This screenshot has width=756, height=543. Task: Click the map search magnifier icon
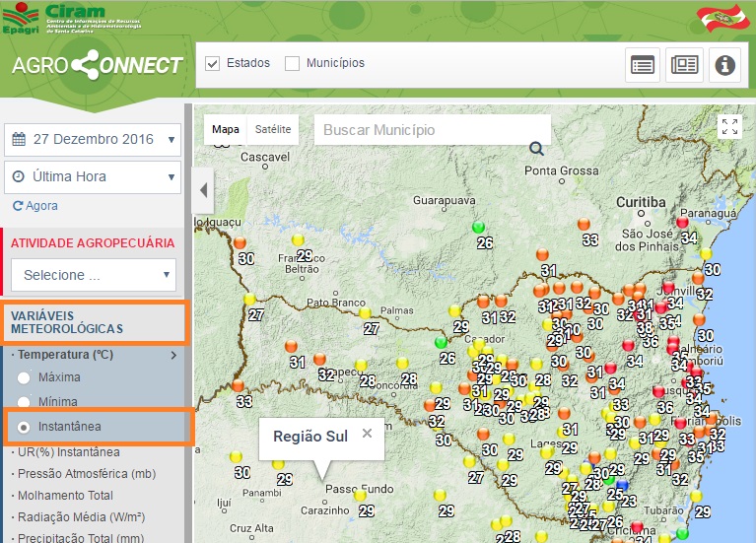pyautogui.click(x=536, y=149)
